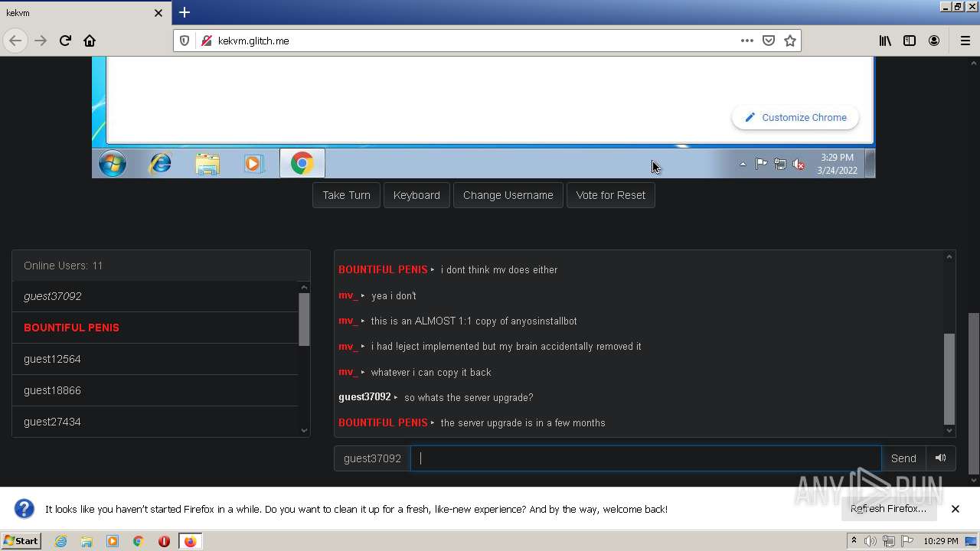The height and width of the screenshot is (551, 980).
Task: Click muted volume icon in VM tray
Action: click(x=799, y=164)
